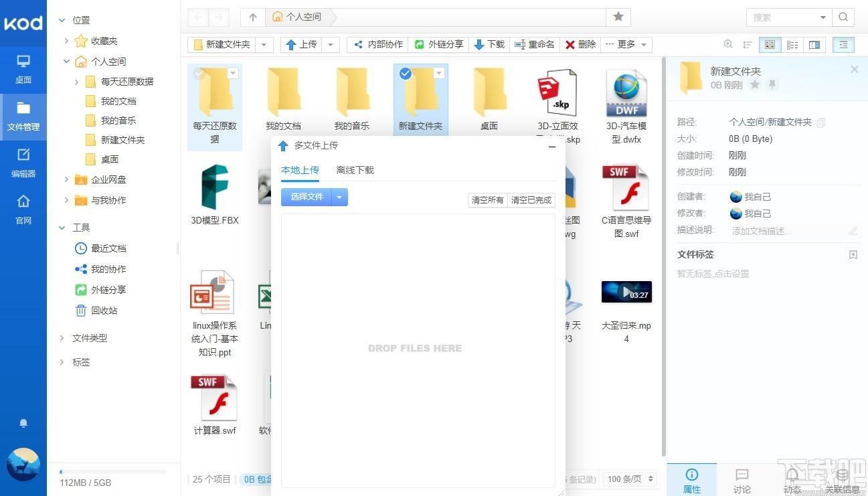Go up one directory level arrow

(x=252, y=17)
